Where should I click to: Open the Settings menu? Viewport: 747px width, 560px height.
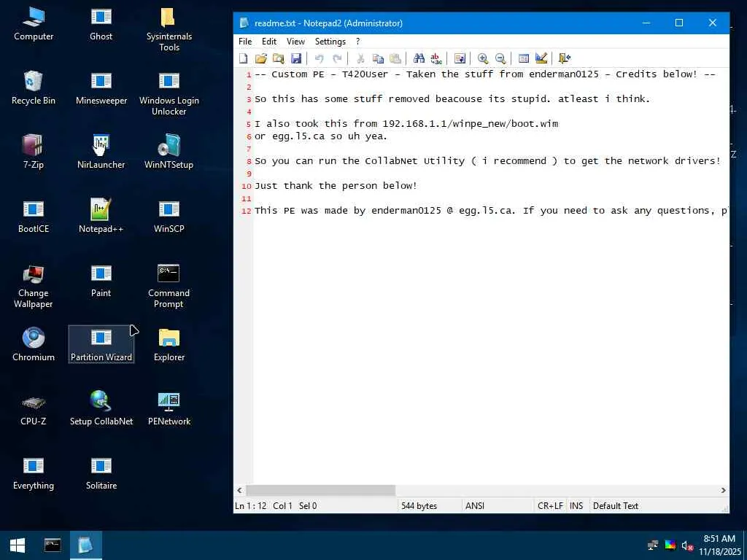[x=330, y=42]
